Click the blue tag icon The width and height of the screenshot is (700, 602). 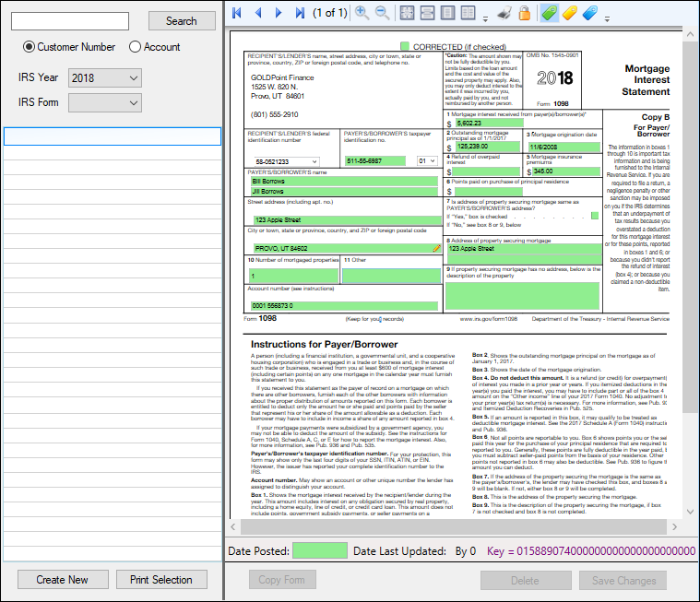591,13
